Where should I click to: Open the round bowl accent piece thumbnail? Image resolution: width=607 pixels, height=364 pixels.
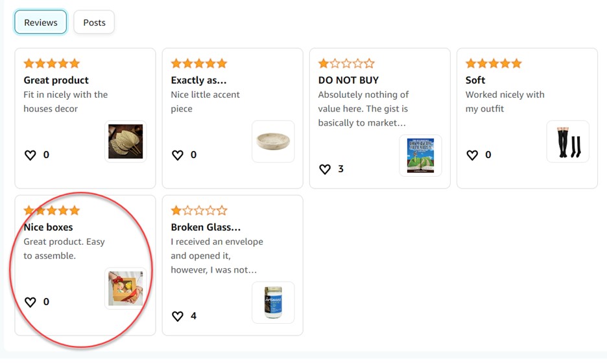point(273,141)
